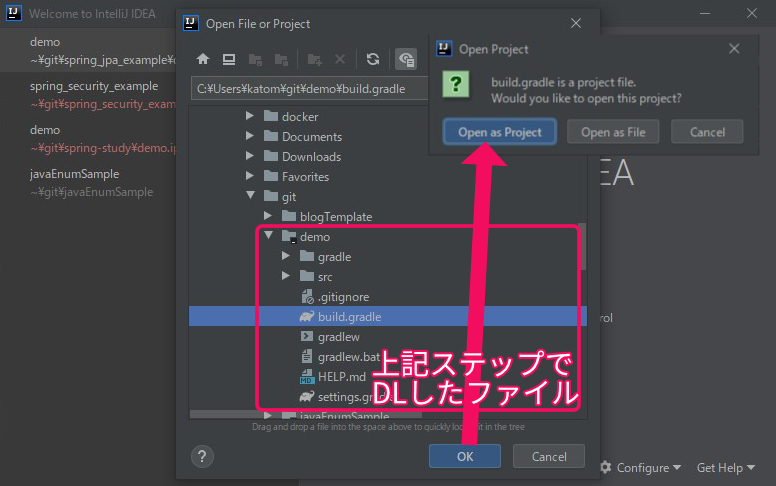Click the Open as Project button
The height and width of the screenshot is (486, 776).
click(x=499, y=132)
